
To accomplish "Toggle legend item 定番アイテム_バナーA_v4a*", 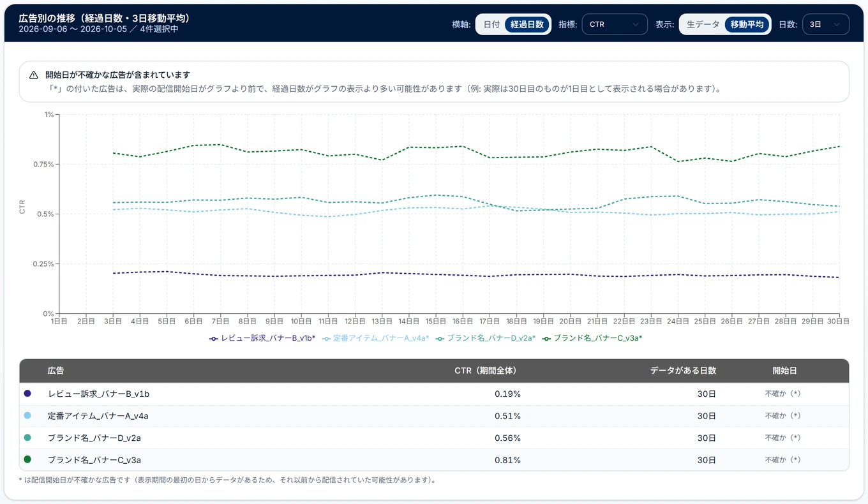I will coord(376,338).
